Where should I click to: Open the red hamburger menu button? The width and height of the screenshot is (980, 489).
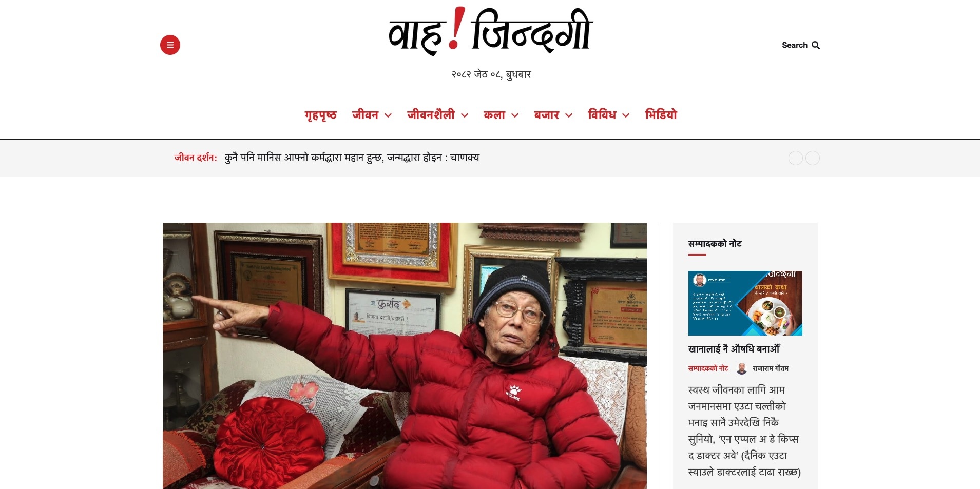pyautogui.click(x=170, y=45)
